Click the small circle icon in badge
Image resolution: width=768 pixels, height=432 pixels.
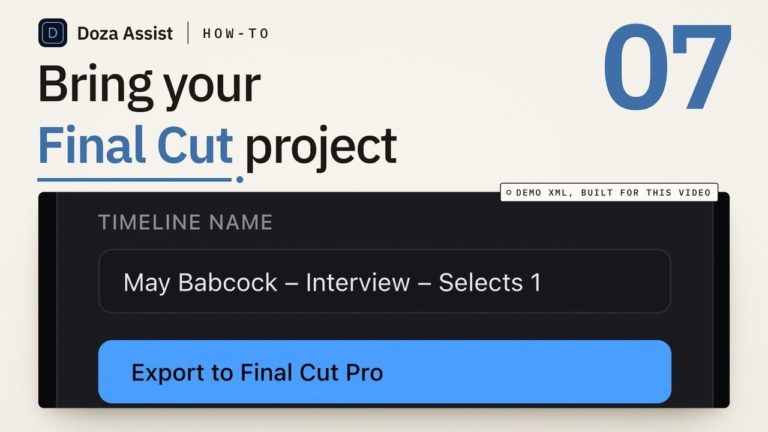(x=508, y=192)
